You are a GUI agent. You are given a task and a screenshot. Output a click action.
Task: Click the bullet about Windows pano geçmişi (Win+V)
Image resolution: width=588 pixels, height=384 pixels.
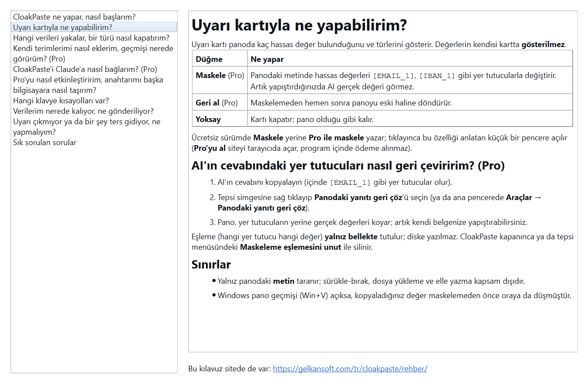[394, 296]
